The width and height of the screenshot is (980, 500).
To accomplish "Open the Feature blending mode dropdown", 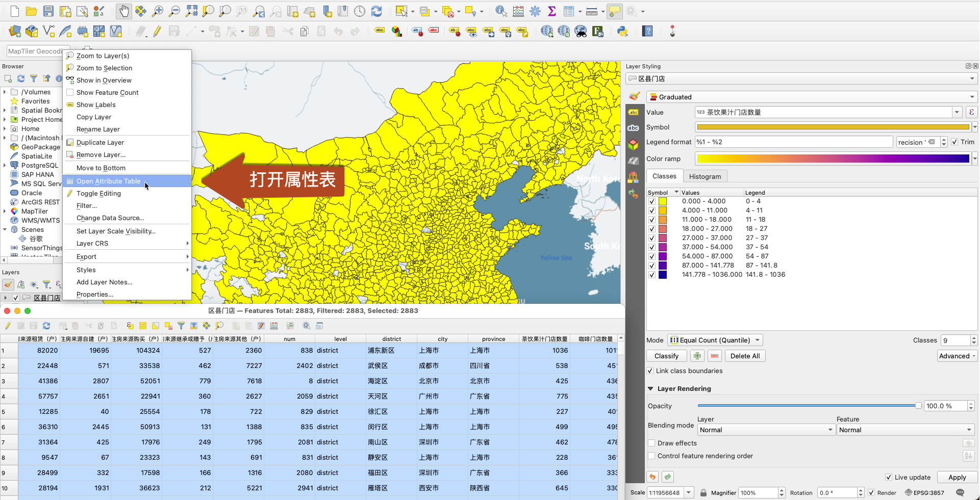I will tap(906, 430).
